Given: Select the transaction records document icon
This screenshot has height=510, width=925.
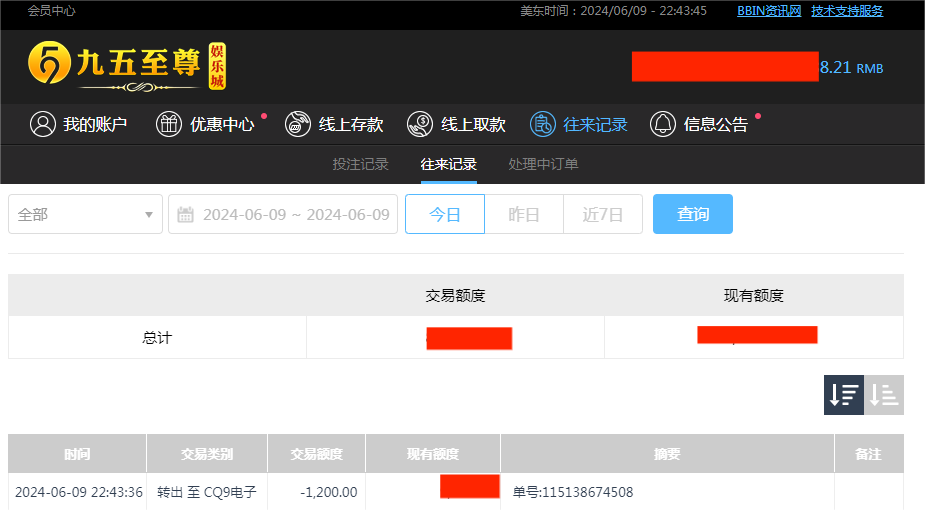Looking at the screenshot, I should (x=542, y=124).
